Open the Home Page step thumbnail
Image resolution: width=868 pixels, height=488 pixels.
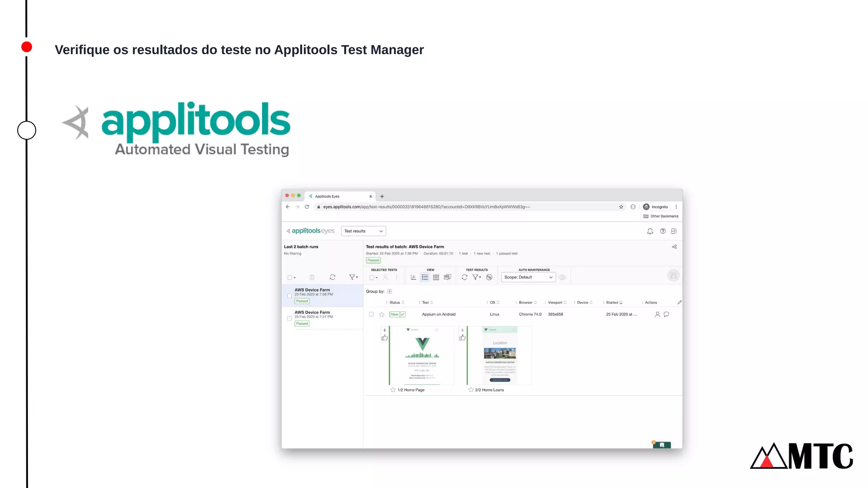click(x=422, y=355)
